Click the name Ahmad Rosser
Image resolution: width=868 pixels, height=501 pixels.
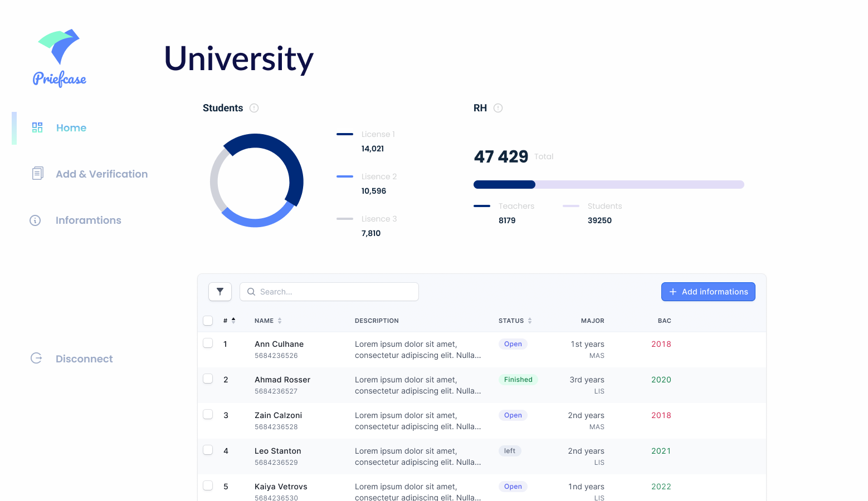282,380
